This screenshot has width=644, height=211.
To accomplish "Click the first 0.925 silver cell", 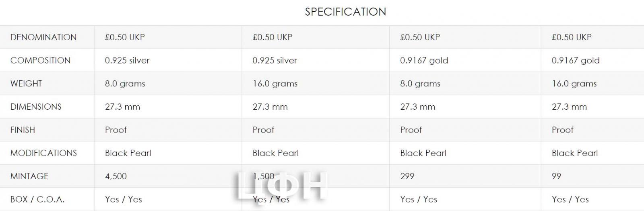I will click(127, 60).
